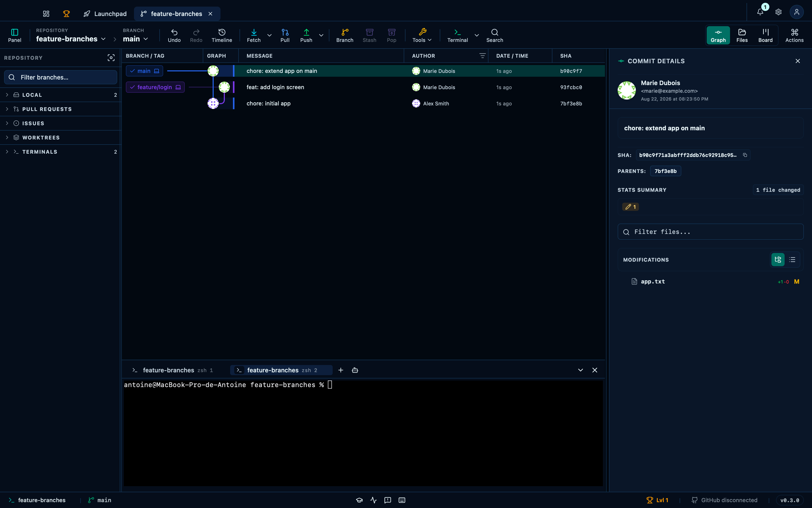The width and height of the screenshot is (812, 508).
Task: Switch to Files view
Action: point(742,35)
